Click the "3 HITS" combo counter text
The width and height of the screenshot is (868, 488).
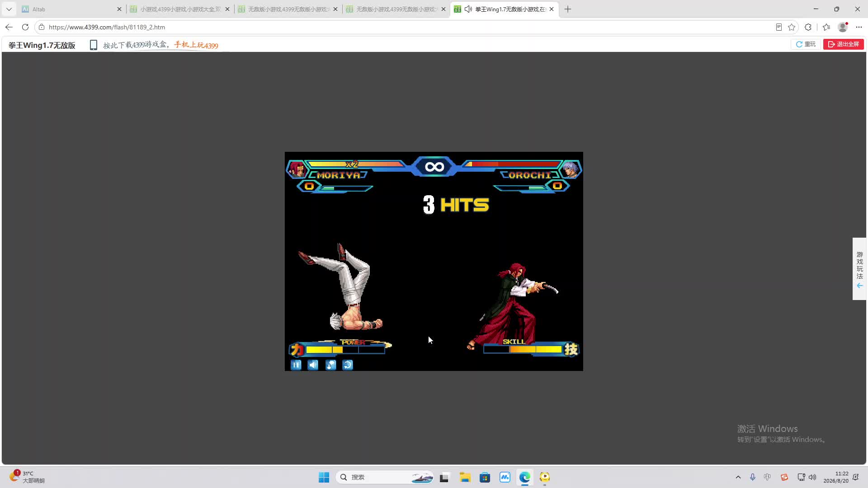(456, 205)
